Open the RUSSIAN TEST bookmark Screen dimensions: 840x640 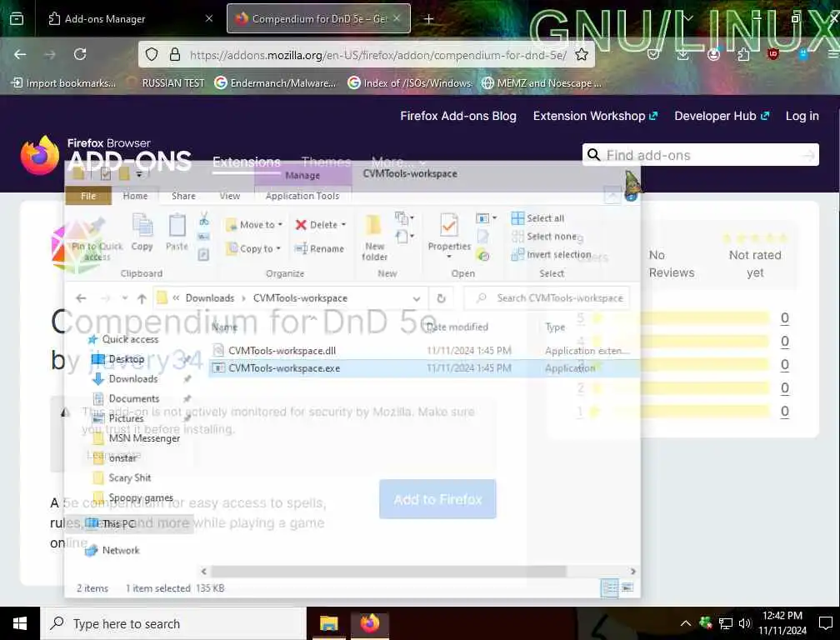point(167,83)
